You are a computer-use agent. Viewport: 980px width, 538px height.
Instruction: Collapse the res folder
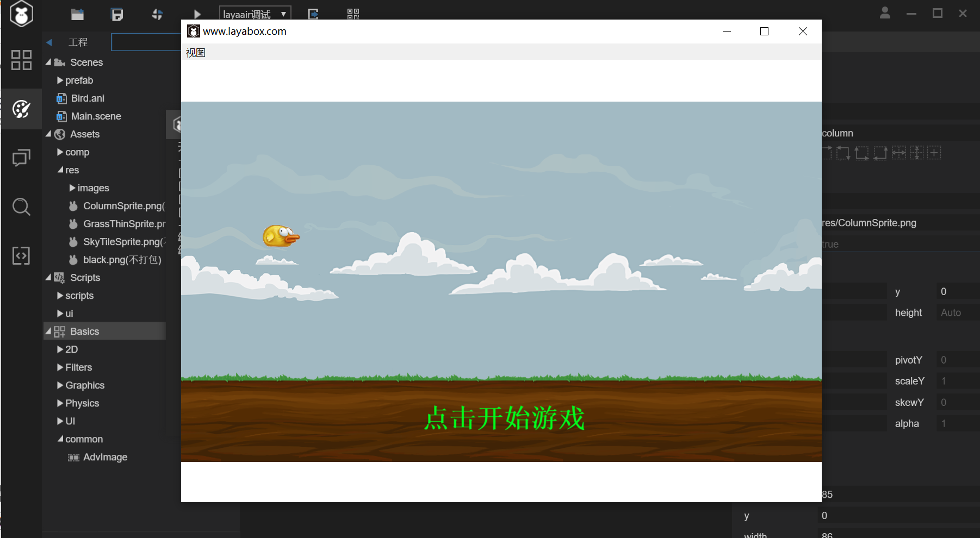point(60,170)
